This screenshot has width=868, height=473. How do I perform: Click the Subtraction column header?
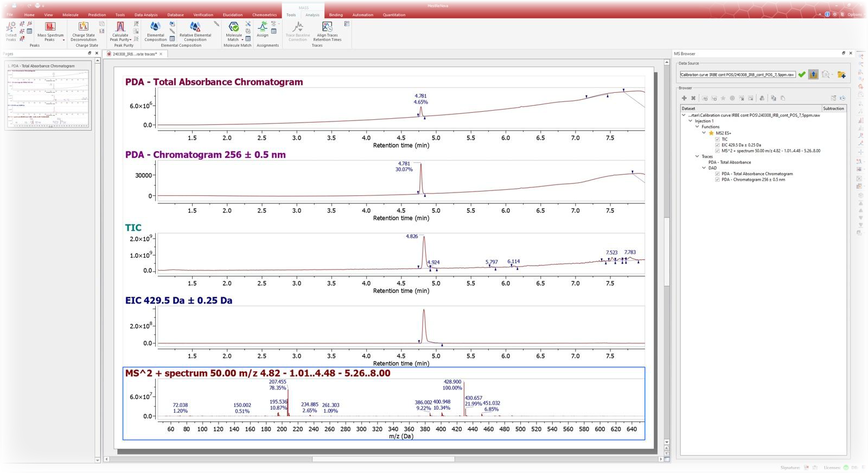click(x=833, y=108)
